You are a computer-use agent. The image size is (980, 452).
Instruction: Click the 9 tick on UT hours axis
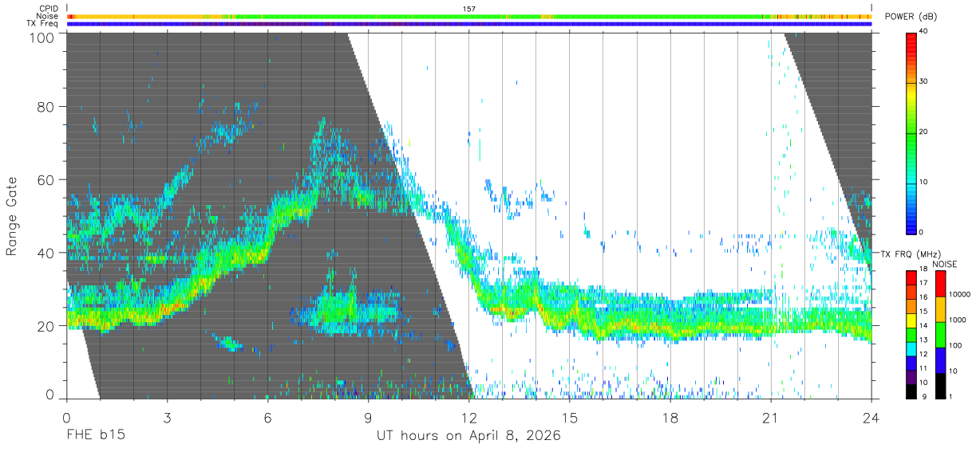[369, 418]
